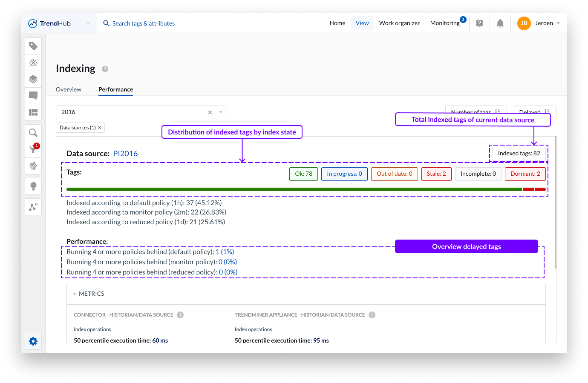
Task: Click the filter icon with red badge
Action: coord(33,149)
